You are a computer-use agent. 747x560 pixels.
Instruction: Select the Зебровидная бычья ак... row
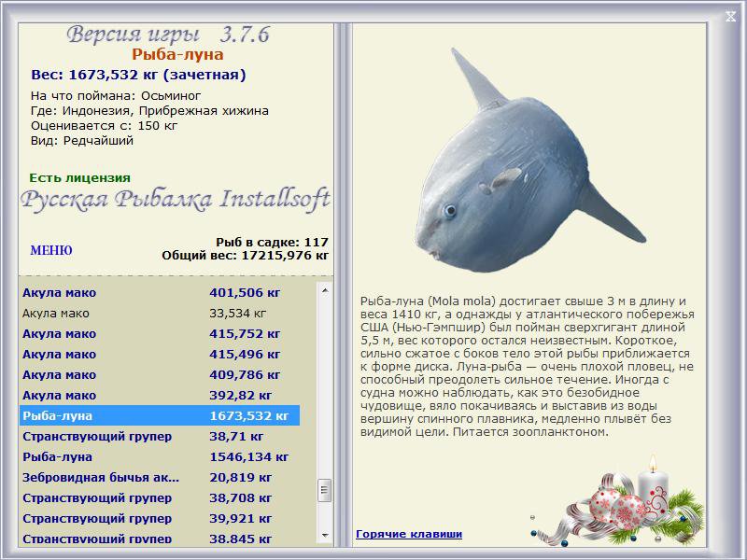pyautogui.click(x=160, y=477)
